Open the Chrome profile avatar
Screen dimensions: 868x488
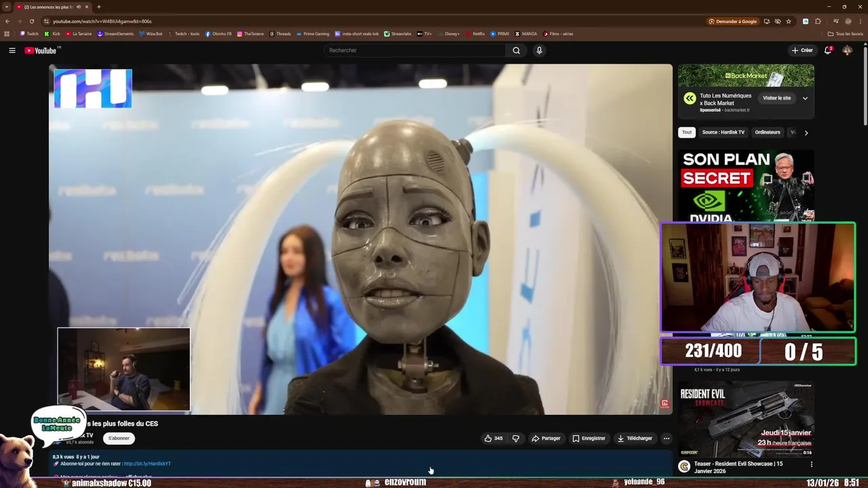[848, 21]
